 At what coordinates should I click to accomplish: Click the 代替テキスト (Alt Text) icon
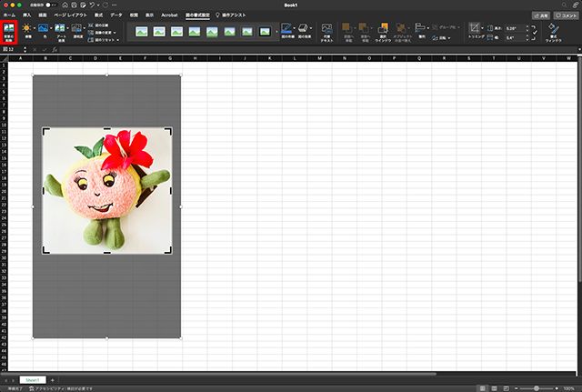[x=327, y=33]
